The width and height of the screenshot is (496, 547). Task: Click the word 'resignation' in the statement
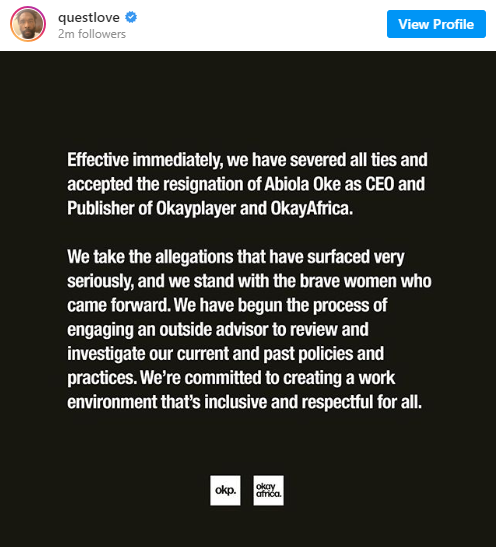coord(204,185)
